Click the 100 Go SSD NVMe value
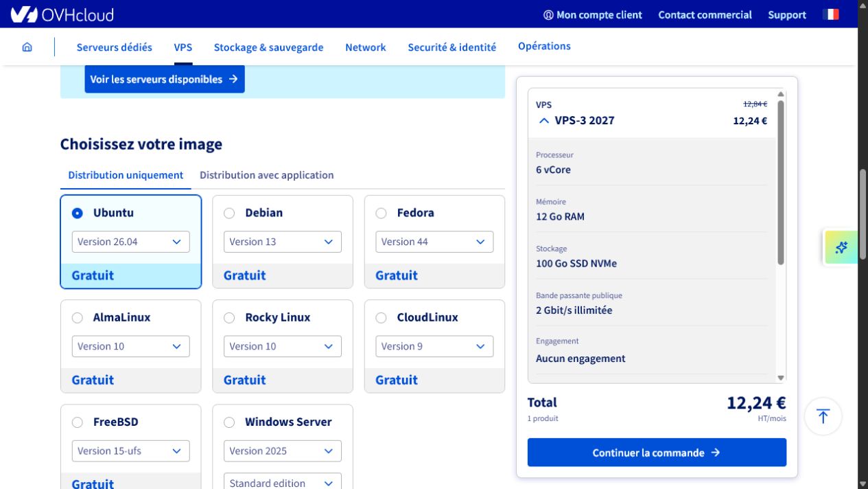The width and height of the screenshot is (868, 489). click(x=576, y=264)
